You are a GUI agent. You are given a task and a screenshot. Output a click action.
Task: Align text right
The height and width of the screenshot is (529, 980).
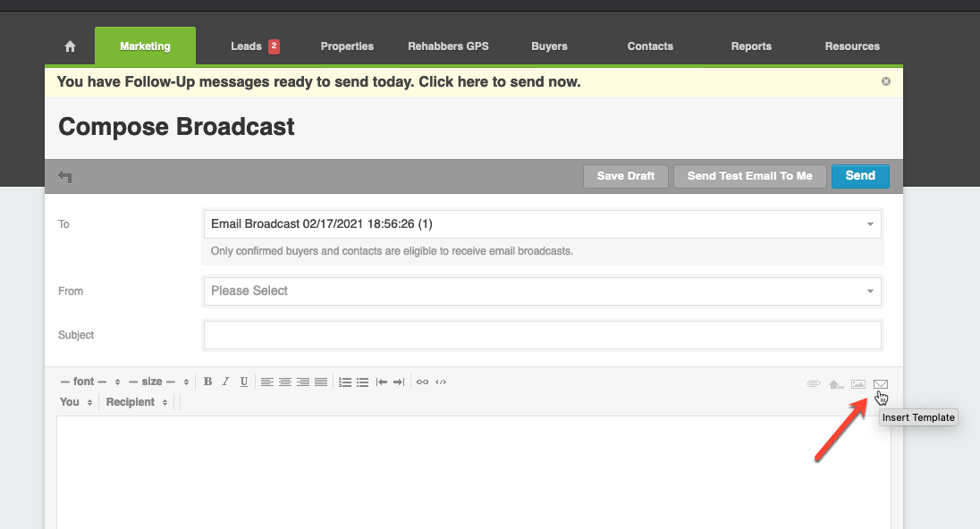click(x=303, y=382)
